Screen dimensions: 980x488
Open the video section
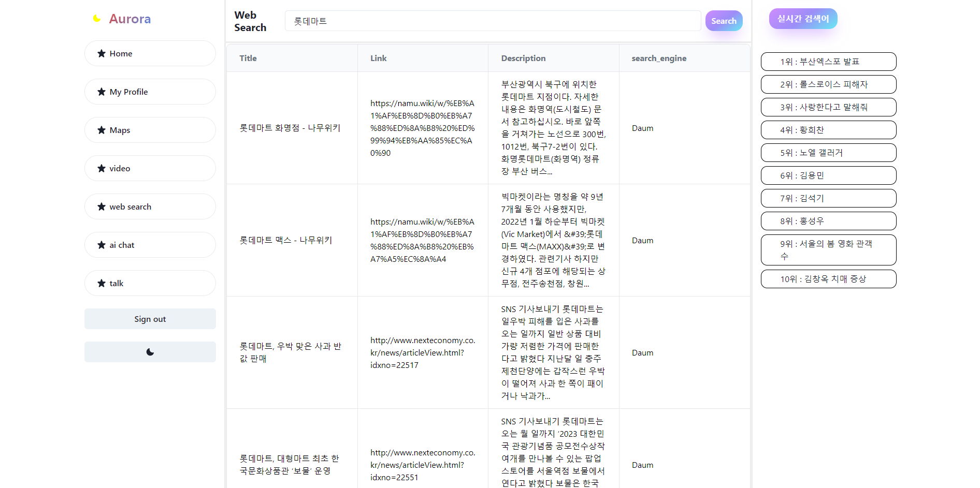[x=150, y=168]
